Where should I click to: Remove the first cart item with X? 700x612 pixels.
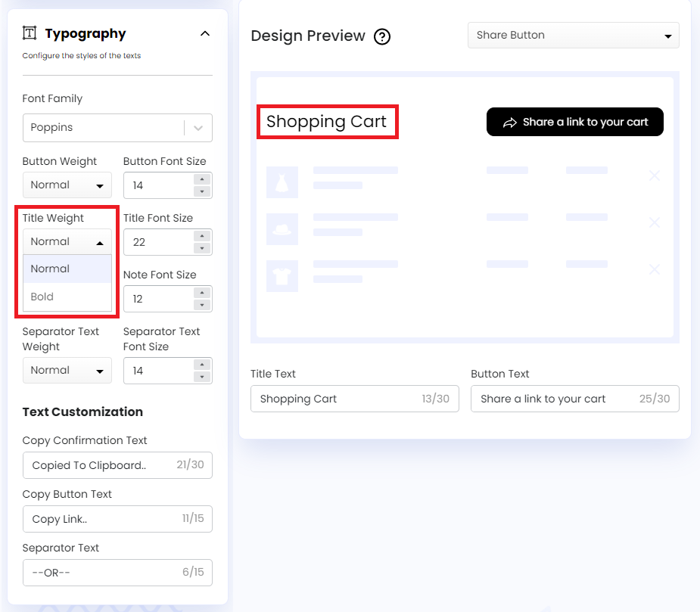[655, 176]
